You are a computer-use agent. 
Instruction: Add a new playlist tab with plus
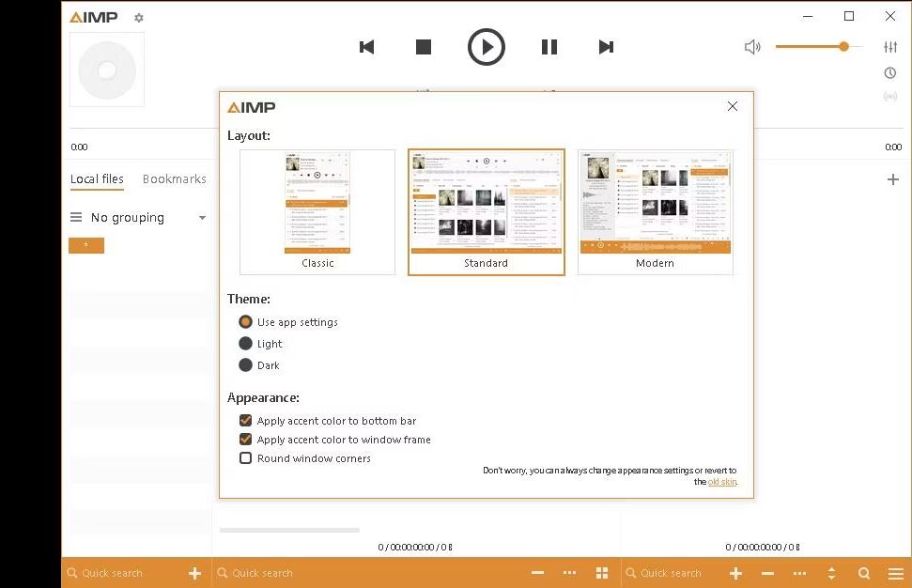coord(893,179)
